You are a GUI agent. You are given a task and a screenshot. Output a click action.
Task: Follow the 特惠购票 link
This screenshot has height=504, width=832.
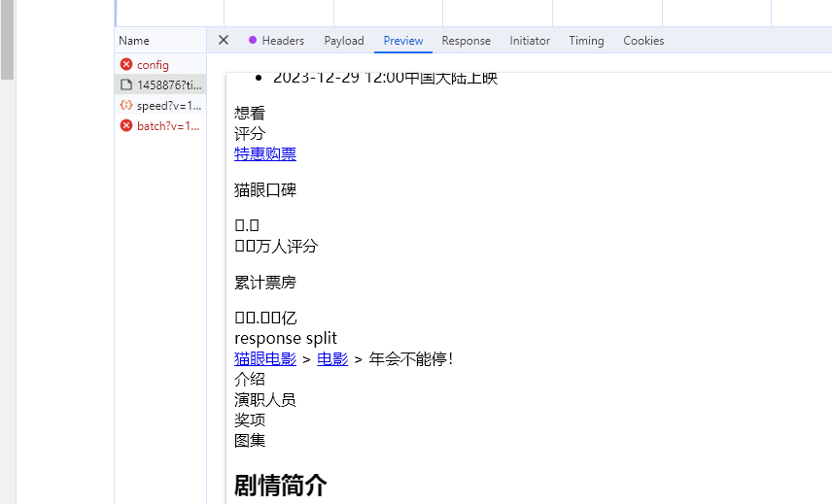tap(265, 154)
